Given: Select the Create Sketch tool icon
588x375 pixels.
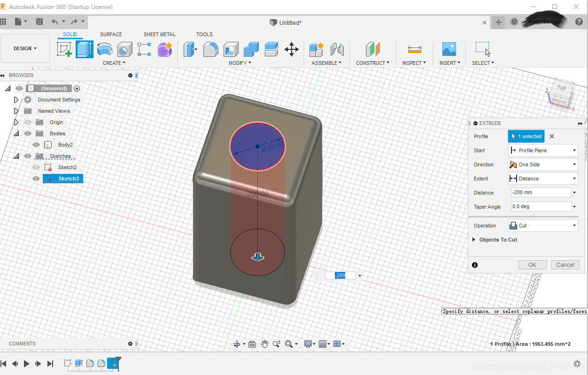Looking at the screenshot, I should point(64,49).
